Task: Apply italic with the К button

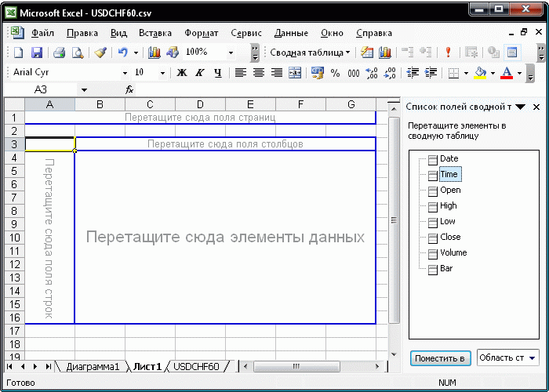Action: (x=199, y=73)
